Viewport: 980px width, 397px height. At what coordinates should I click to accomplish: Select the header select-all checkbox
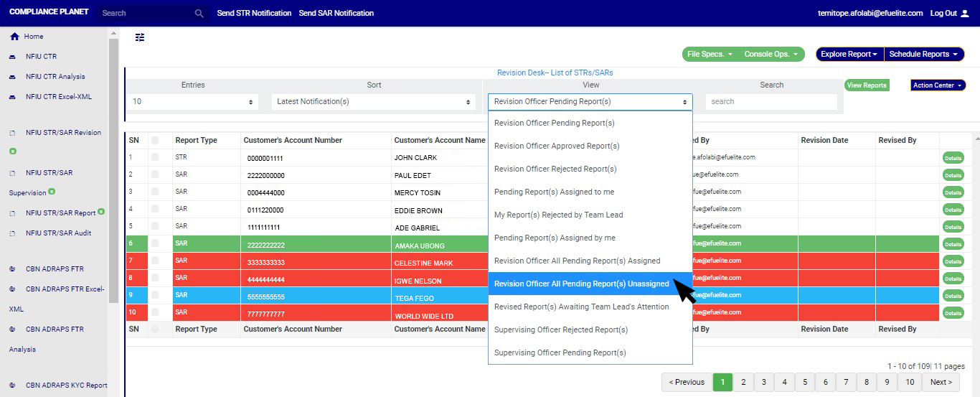click(155, 140)
